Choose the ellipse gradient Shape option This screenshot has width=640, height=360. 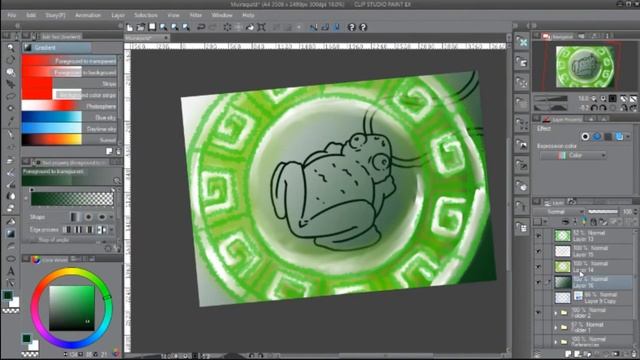tap(102, 217)
